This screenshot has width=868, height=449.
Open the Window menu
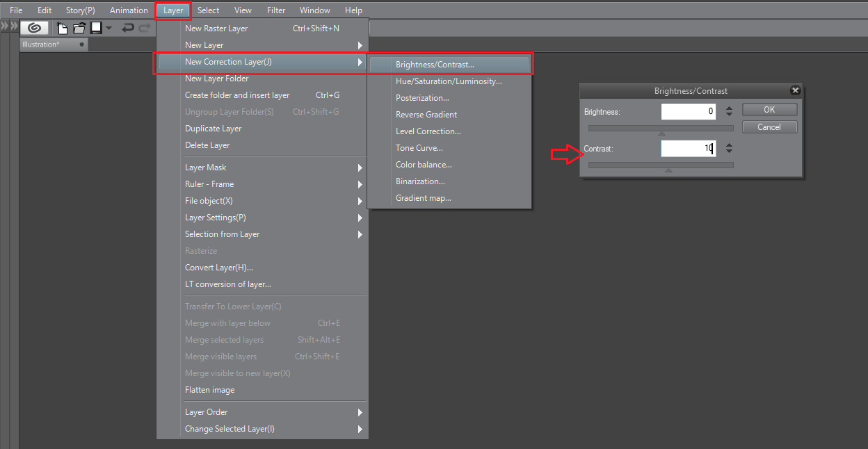(x=315, y=10)
